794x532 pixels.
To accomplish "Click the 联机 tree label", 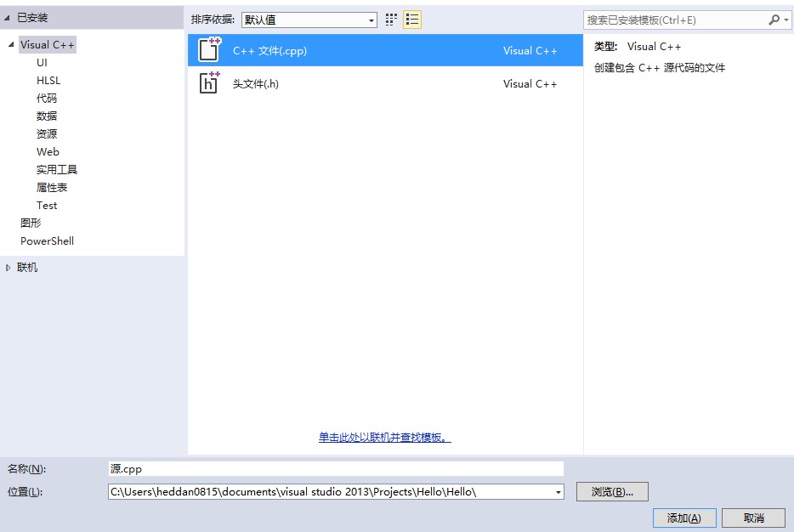I will click(27, 267).
